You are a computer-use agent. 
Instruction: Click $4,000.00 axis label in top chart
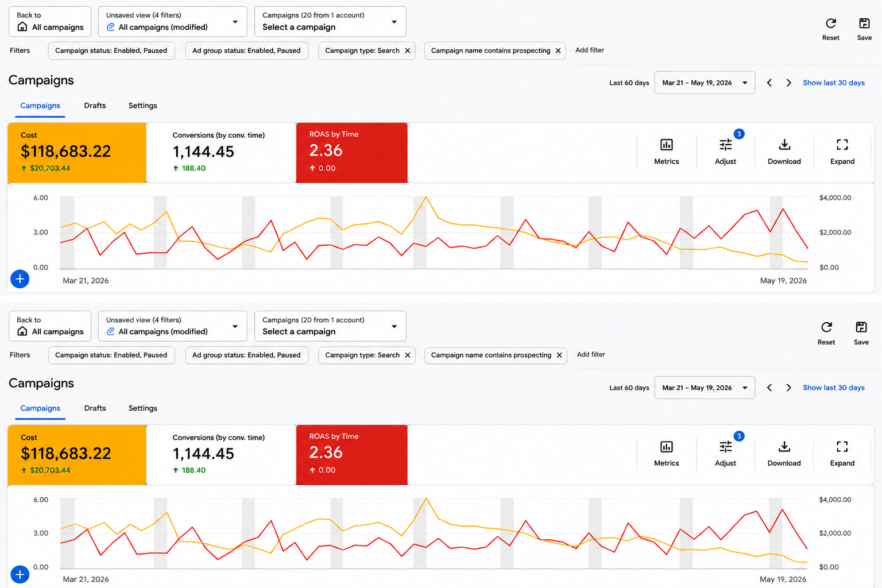click(x=835, y=198)
